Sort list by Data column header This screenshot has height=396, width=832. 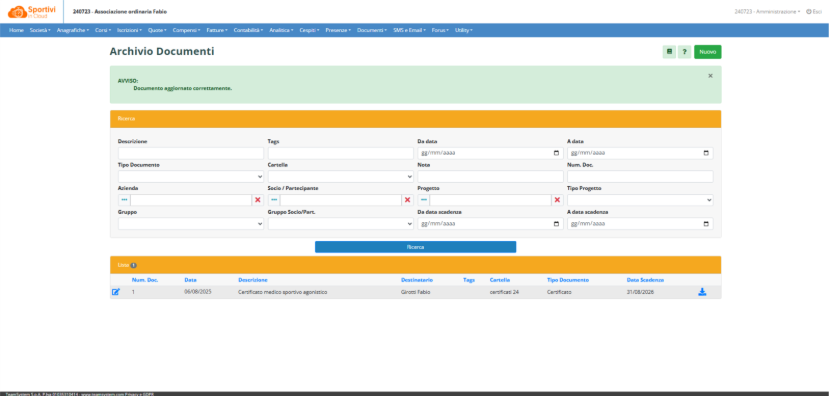[x=190, y=280]
